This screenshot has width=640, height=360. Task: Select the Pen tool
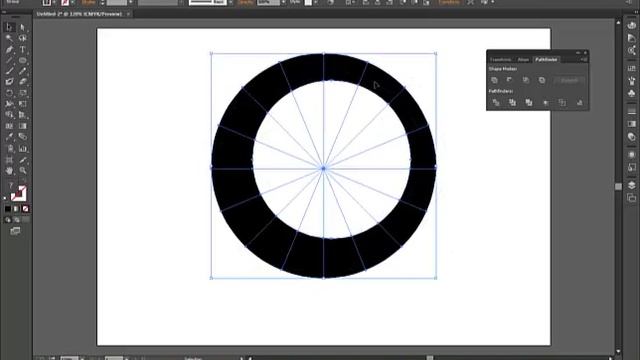coord(9,49)
